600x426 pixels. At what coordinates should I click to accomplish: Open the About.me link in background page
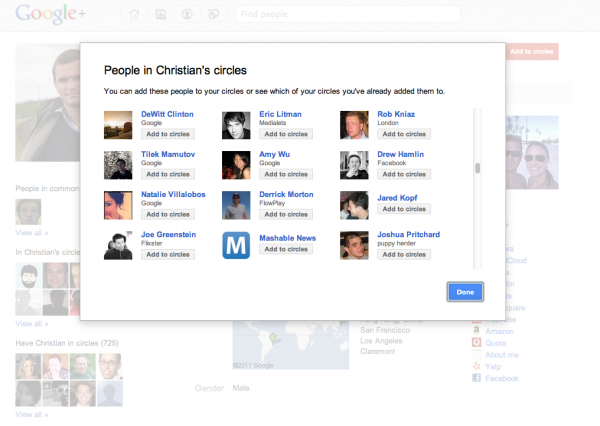click(502, 355)
